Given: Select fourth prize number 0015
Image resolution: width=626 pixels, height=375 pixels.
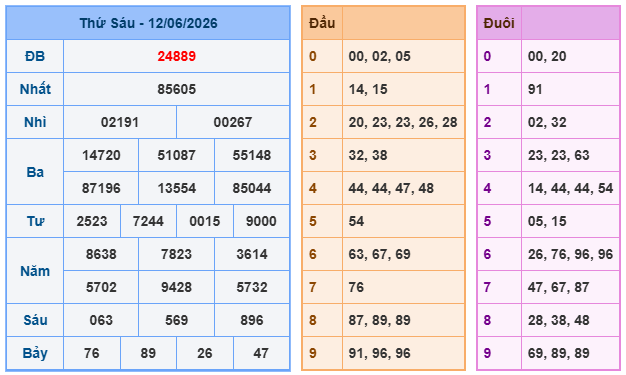Looking at the screenshot, I should point(205,221).
